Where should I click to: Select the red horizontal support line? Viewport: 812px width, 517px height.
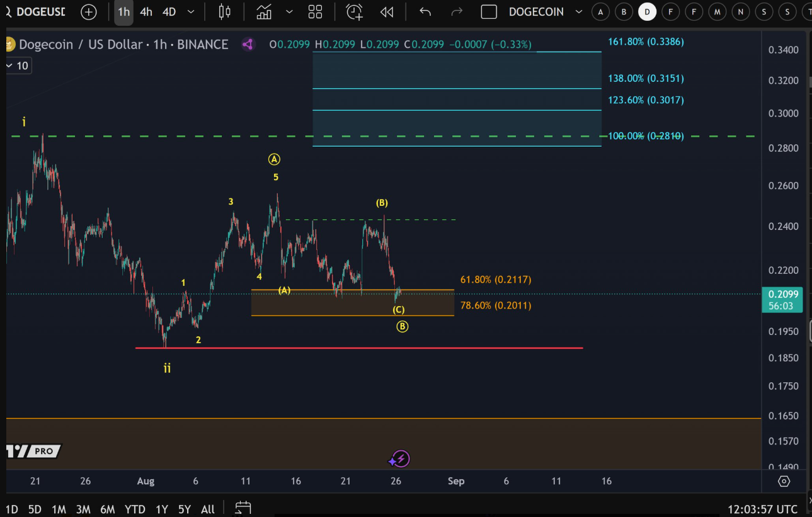click(359, 348)
